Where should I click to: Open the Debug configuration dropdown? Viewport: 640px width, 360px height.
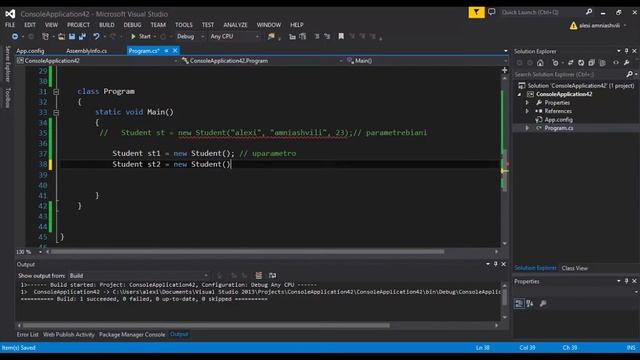coord(190,36)
